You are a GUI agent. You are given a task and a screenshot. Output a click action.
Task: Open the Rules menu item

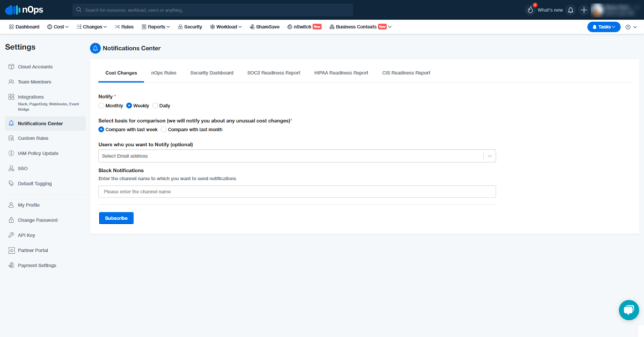pos(124,27)
